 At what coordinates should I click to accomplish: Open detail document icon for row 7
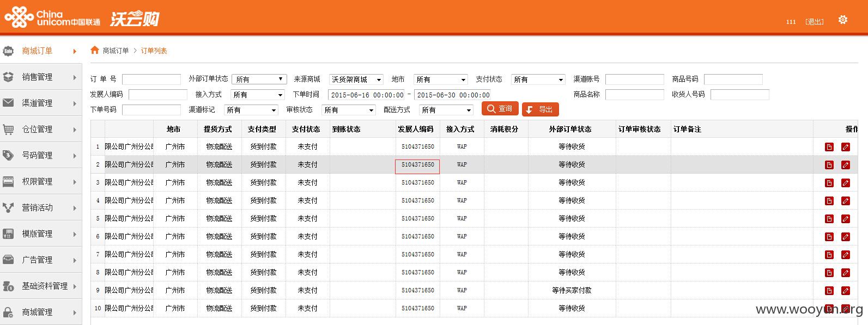click(829, 255)
